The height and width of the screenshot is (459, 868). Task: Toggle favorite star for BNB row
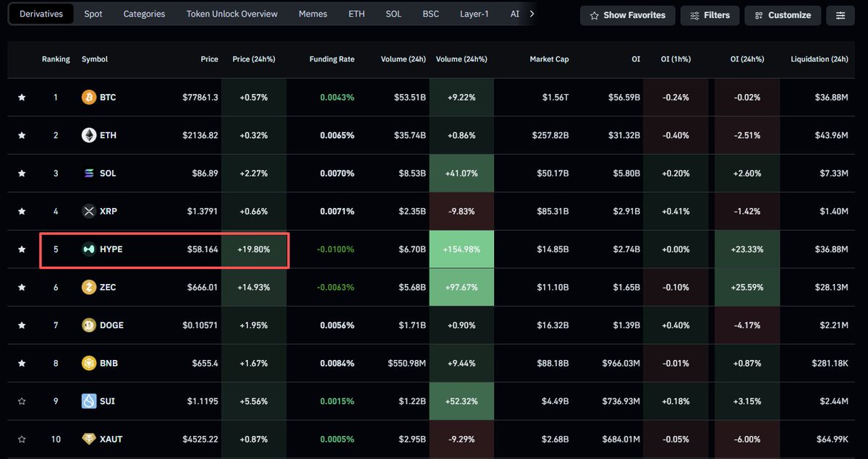point(22,363)
